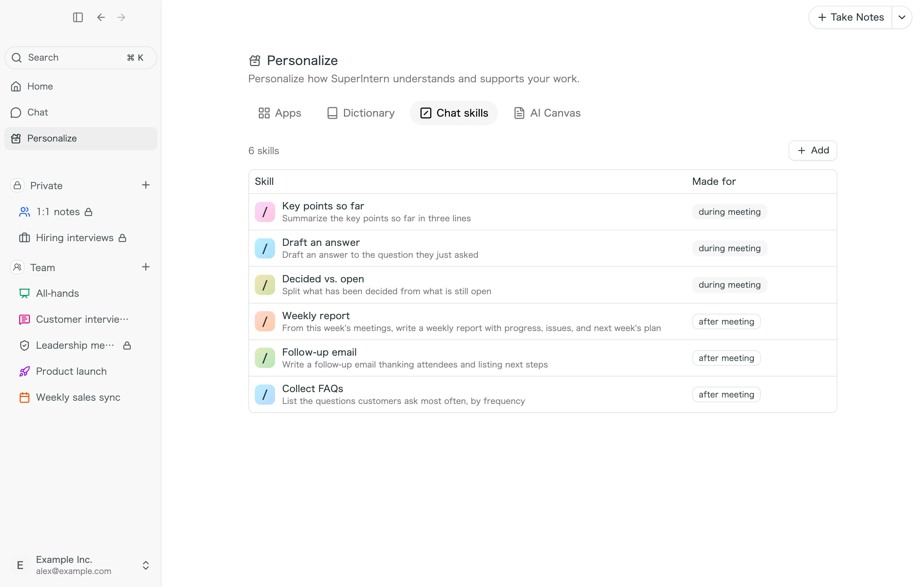Screen dimensions: 924x587
Task: Go forward with the right arrow
Action: tap(121, 17)
